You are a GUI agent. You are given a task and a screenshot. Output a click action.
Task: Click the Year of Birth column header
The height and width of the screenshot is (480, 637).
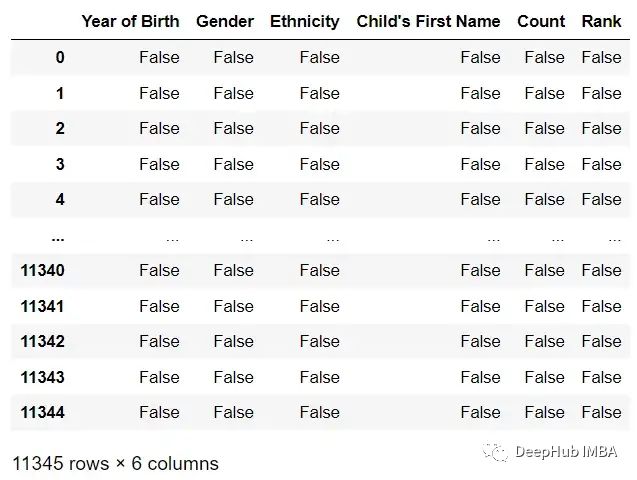130,22
